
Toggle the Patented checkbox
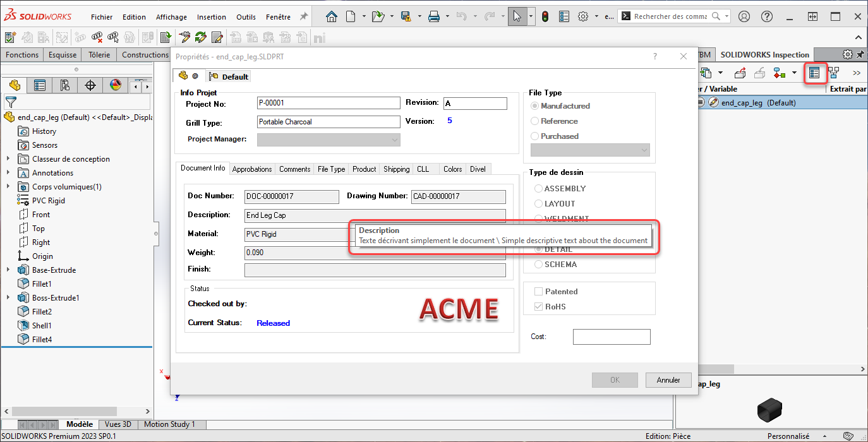pos(539,292)
